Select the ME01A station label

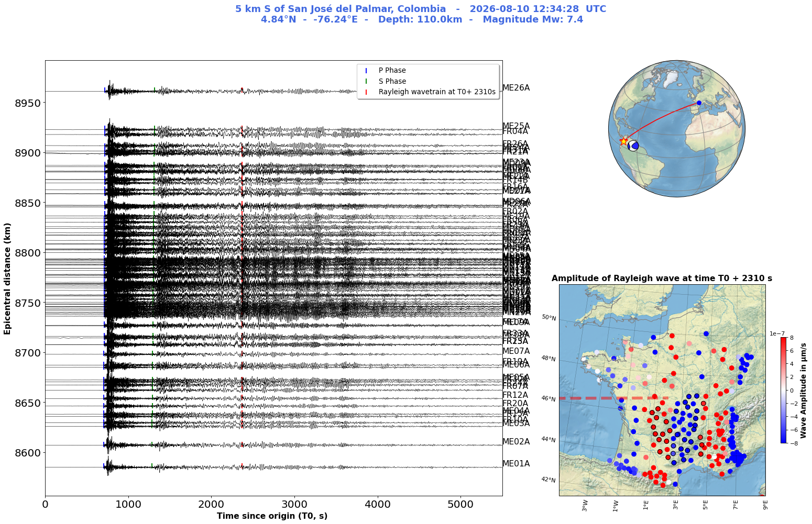516,464
